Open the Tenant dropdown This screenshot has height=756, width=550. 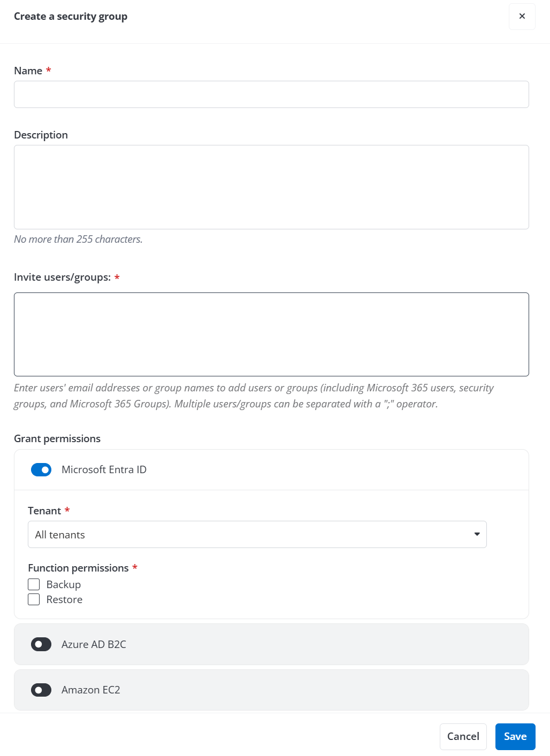[257, 535]
